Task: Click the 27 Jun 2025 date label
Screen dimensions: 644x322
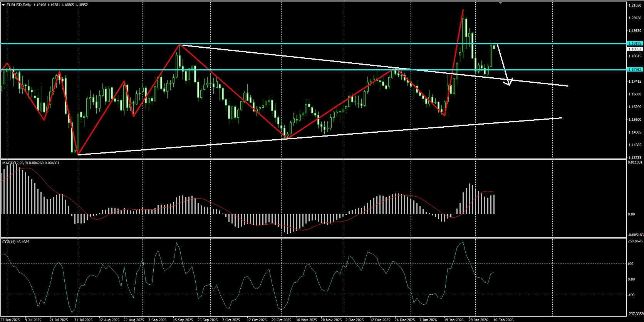Action: (x=10, y=320)
